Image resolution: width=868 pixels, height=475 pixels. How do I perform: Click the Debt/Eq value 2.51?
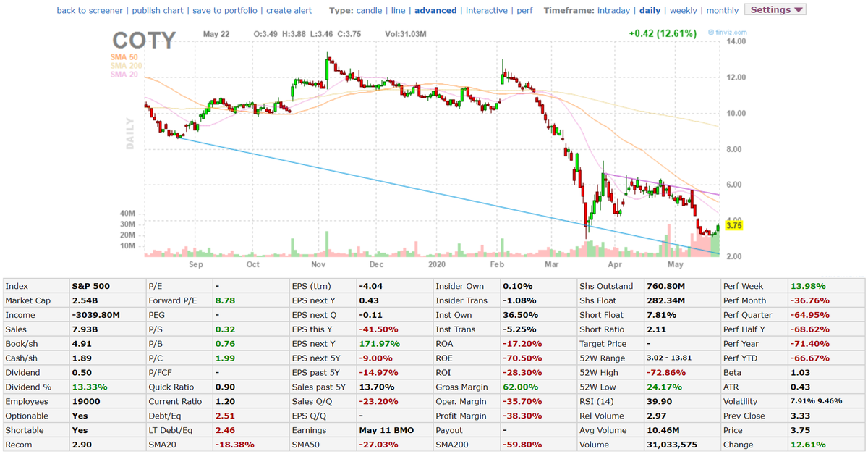(225, 416)
